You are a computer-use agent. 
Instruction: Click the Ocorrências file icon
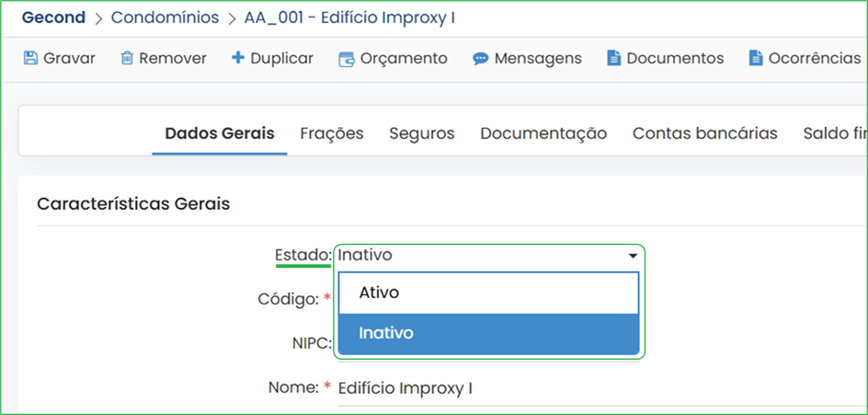[x=755, y=58]
